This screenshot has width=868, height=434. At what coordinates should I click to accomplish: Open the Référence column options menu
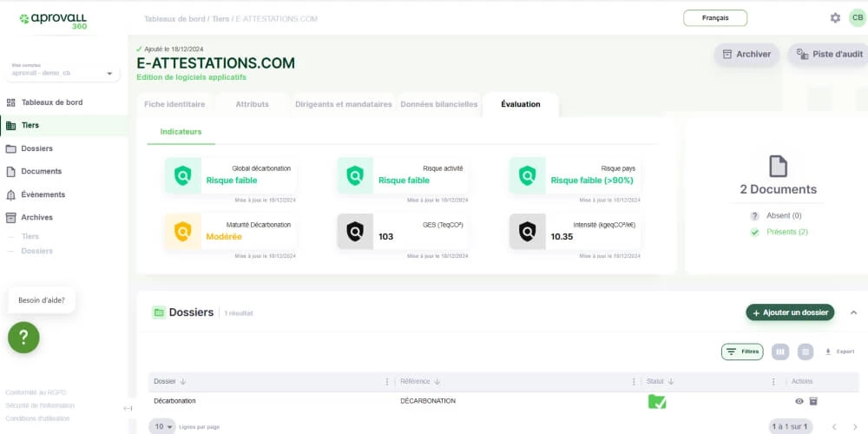tap(634, 381)
